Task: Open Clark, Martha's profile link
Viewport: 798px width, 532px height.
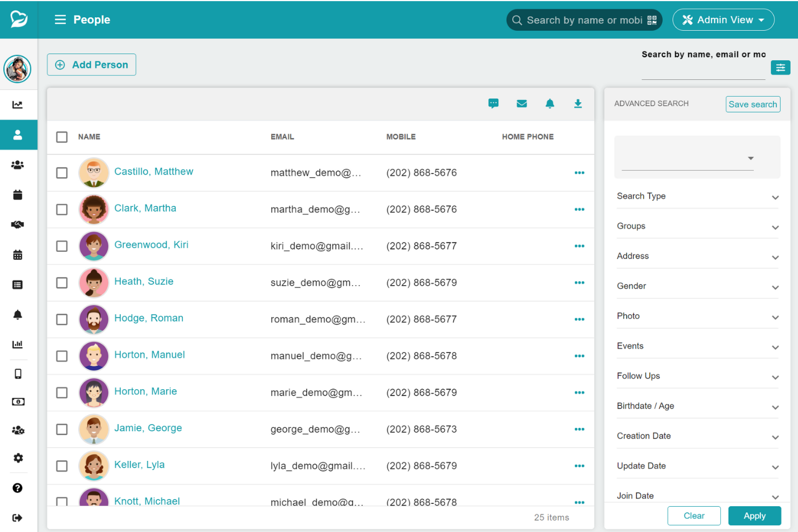Action: point(145,208)
